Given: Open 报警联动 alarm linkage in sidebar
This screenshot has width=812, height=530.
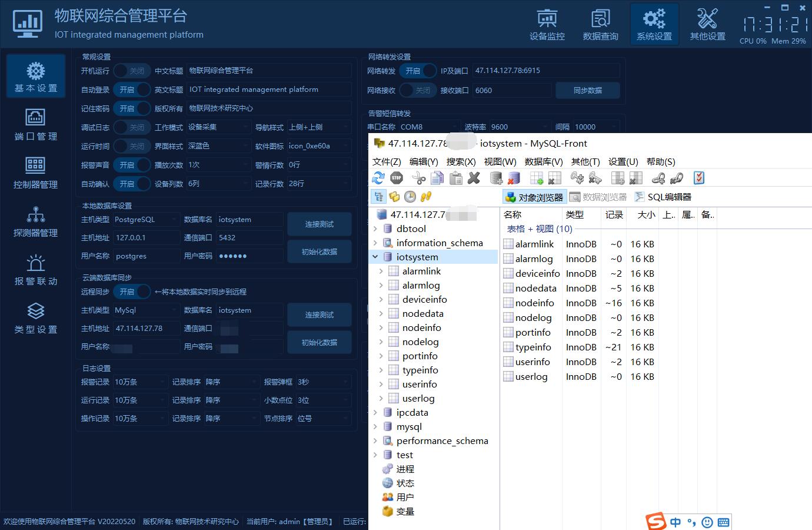Looking at the screenshot, I should (36, 269).
